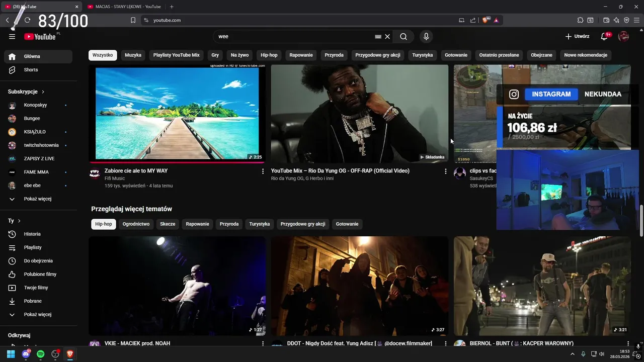Open the browser main menu

pyautogui.click(x=636, y=20)
